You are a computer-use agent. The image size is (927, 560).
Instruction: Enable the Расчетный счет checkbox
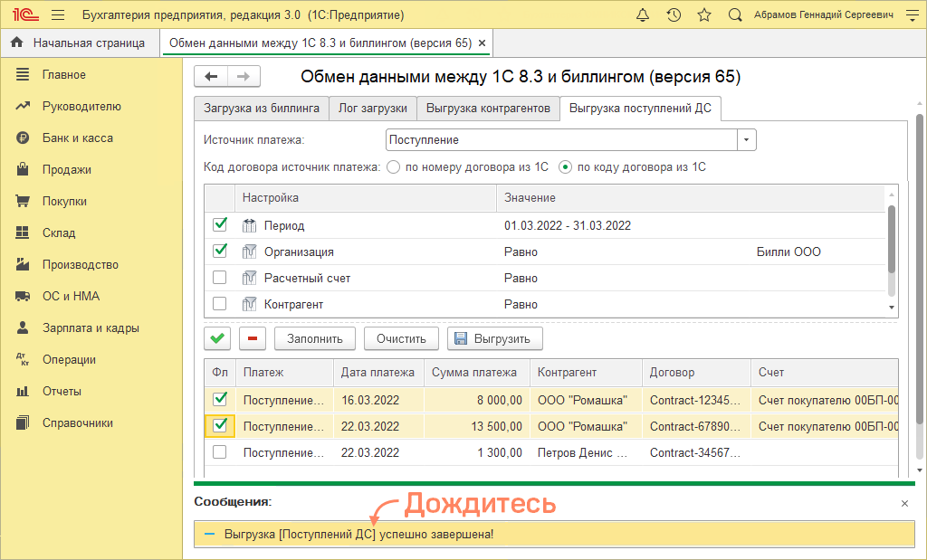click(219, 278)
